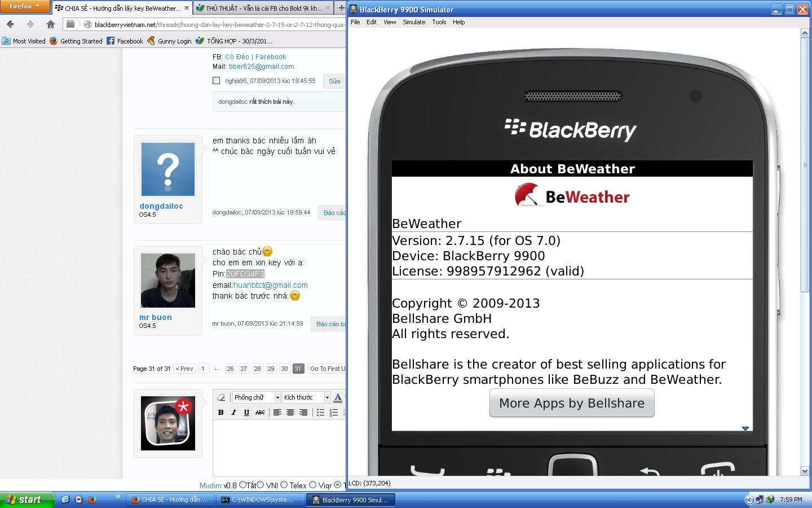Open the Firefox application menu
The width and height of the screenshot is (812, 508).
point(25,6)
